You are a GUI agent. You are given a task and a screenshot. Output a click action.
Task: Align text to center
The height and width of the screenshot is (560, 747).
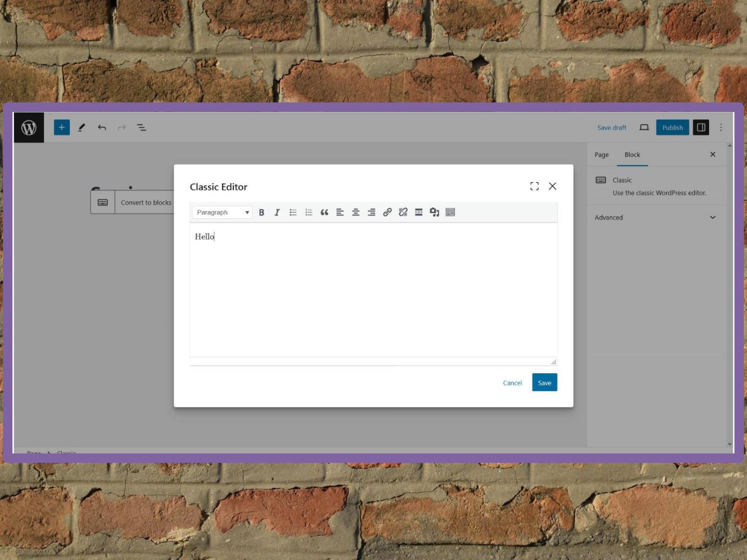coord(356,213)
